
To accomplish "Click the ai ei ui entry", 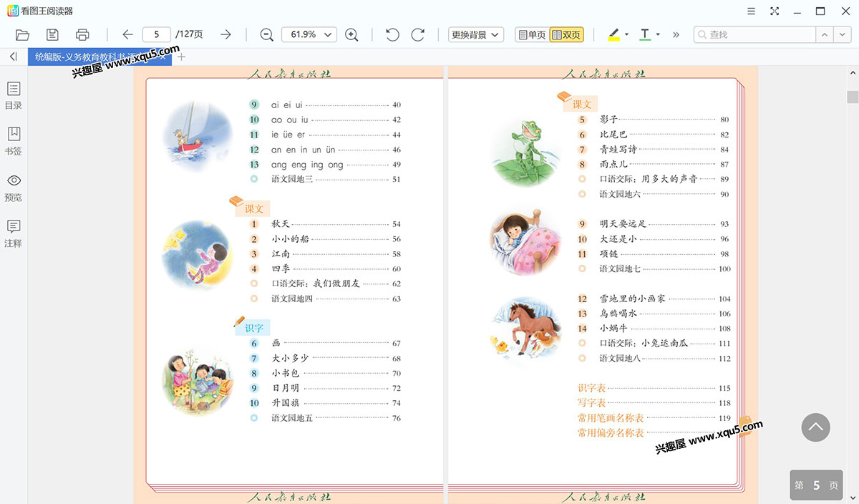I will click(x=287, y=105).
